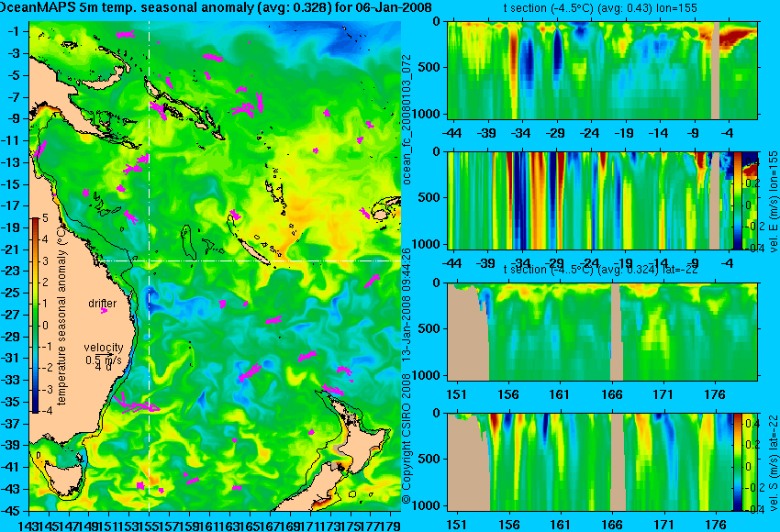Click '176' tick below the vel. S section

[x=715, y=525]
